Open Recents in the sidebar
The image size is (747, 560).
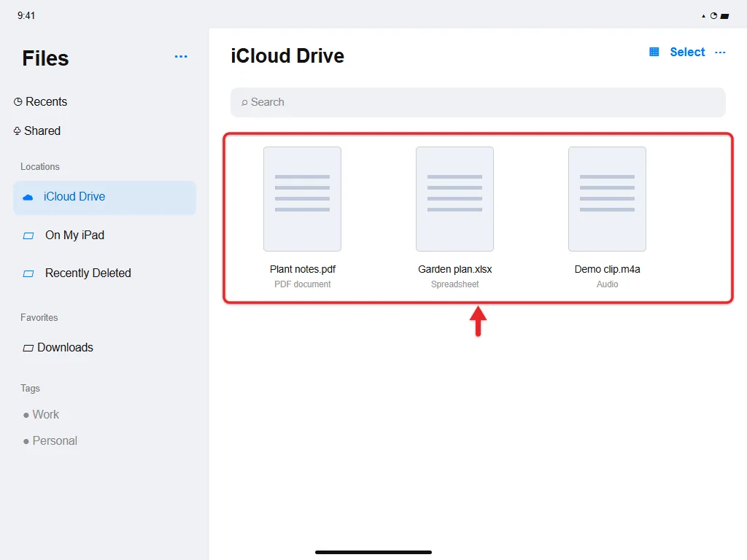(41, 101)
